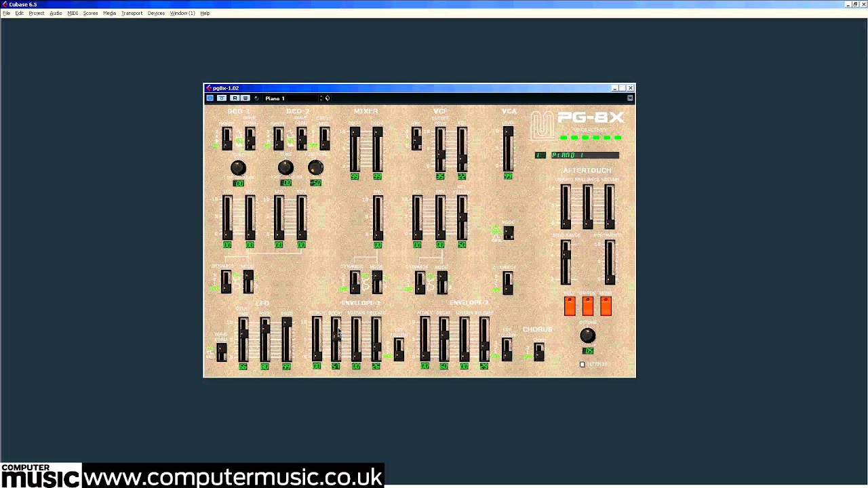868x488 pixels.
Task: Flip the VCF envelope Mode switch
Action: [442, 282]
